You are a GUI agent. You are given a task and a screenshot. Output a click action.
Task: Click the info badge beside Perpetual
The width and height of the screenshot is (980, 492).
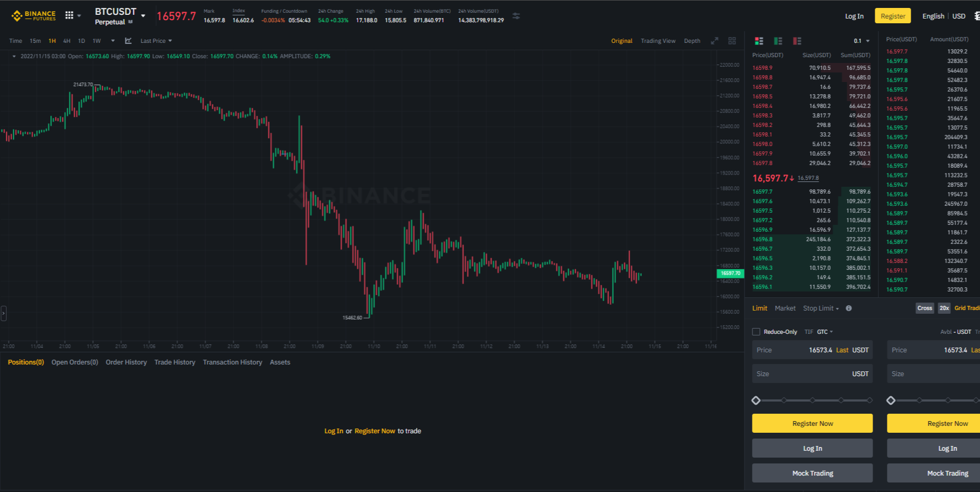[130, 22]
